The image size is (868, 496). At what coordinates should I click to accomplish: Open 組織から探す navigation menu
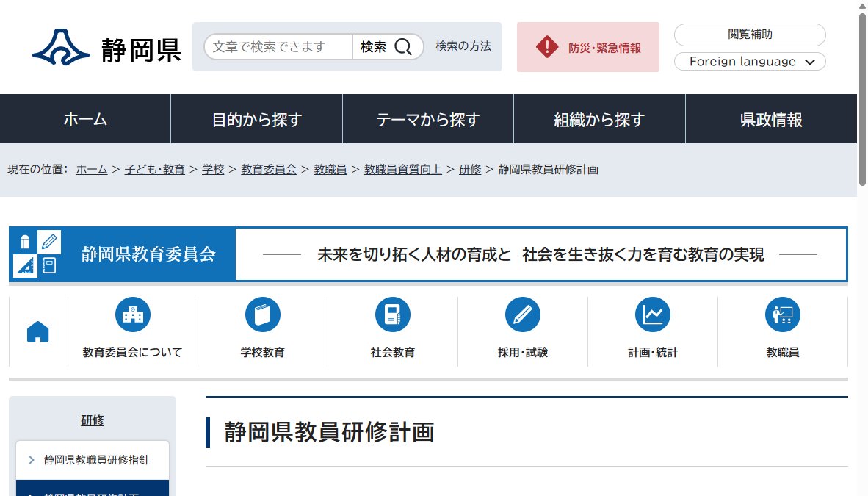(599, 119)
